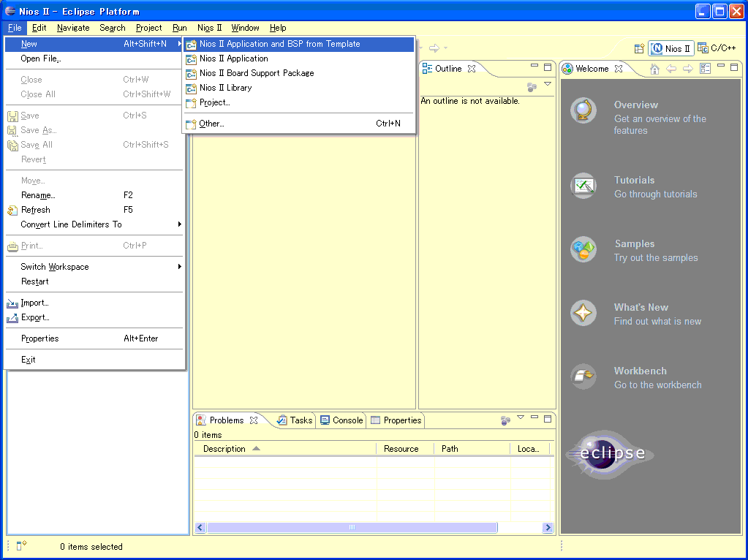Switch to the Properties tab
The height and width of the screenshot is (560, 748).
point(396,420)
